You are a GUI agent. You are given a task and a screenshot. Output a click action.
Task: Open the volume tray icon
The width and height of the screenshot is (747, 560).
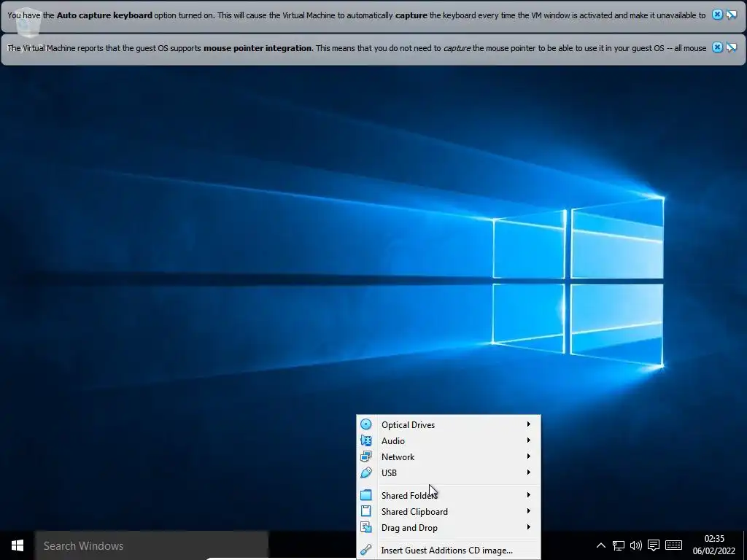[x=636, y=545]
